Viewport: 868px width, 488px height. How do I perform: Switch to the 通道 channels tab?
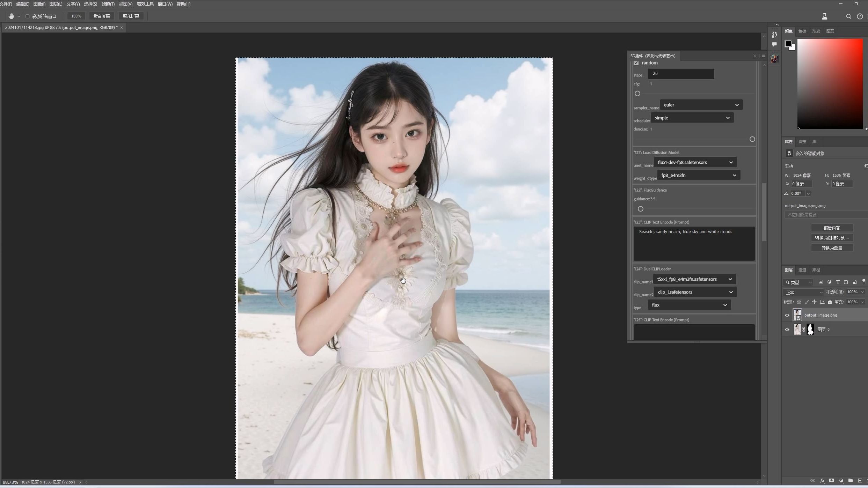tap(802, 270)
